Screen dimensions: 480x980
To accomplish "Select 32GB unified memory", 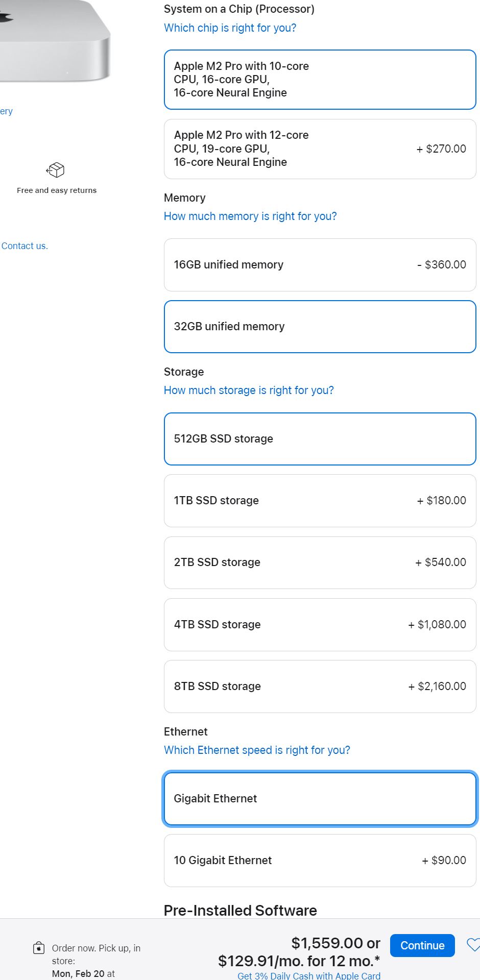I will (x=320, y=327).
